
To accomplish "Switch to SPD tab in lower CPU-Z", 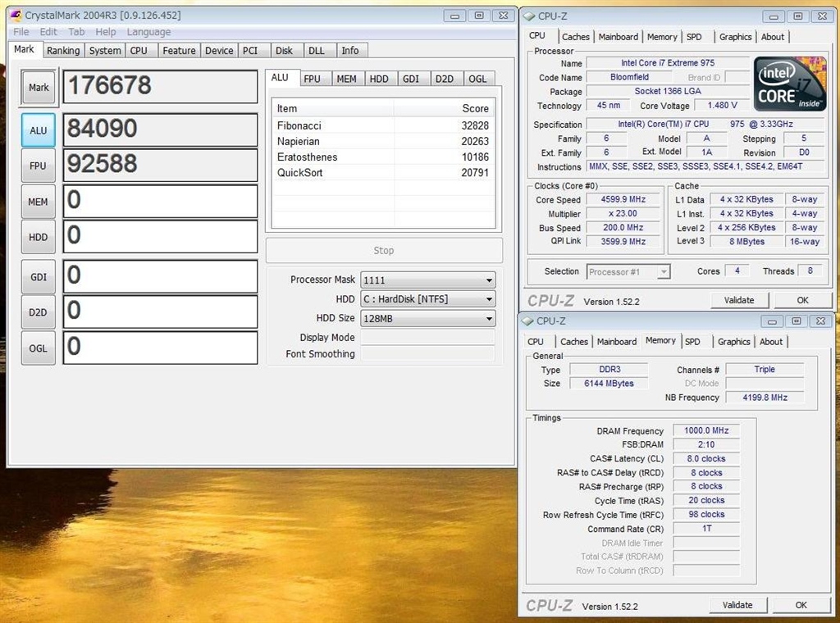I will (692, 342).
